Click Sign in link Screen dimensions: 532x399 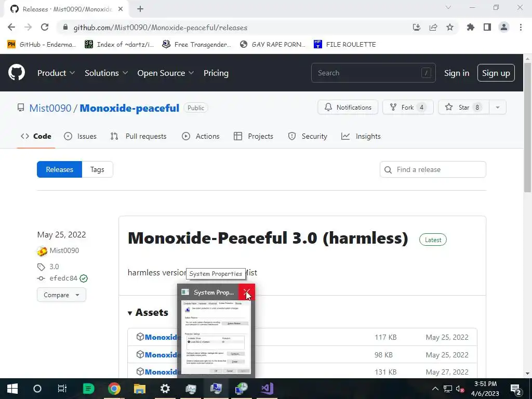tap(457, 73)
